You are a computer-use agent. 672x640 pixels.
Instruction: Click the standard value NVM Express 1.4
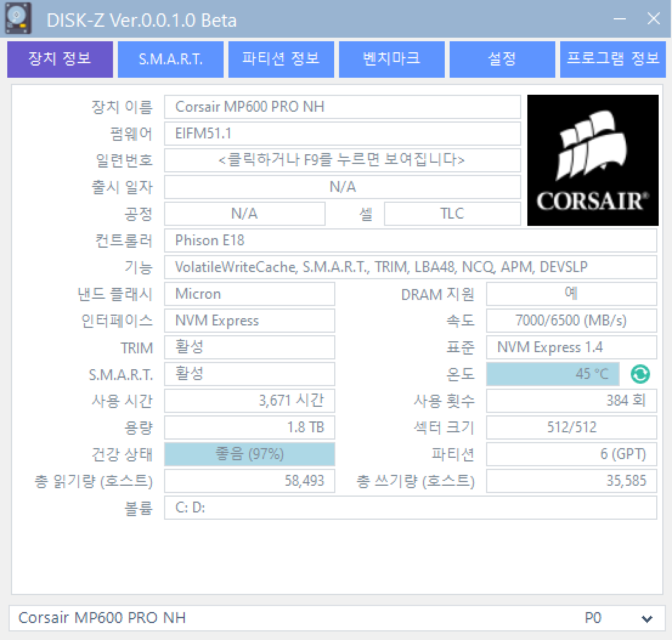click(x=571, y=347)
